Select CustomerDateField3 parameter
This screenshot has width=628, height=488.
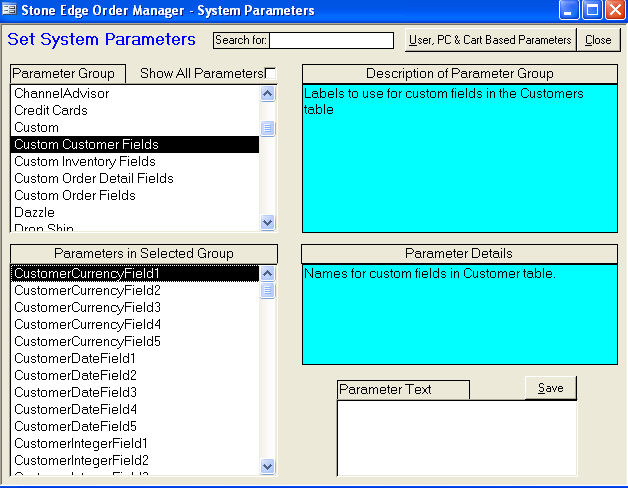(135, 392)
